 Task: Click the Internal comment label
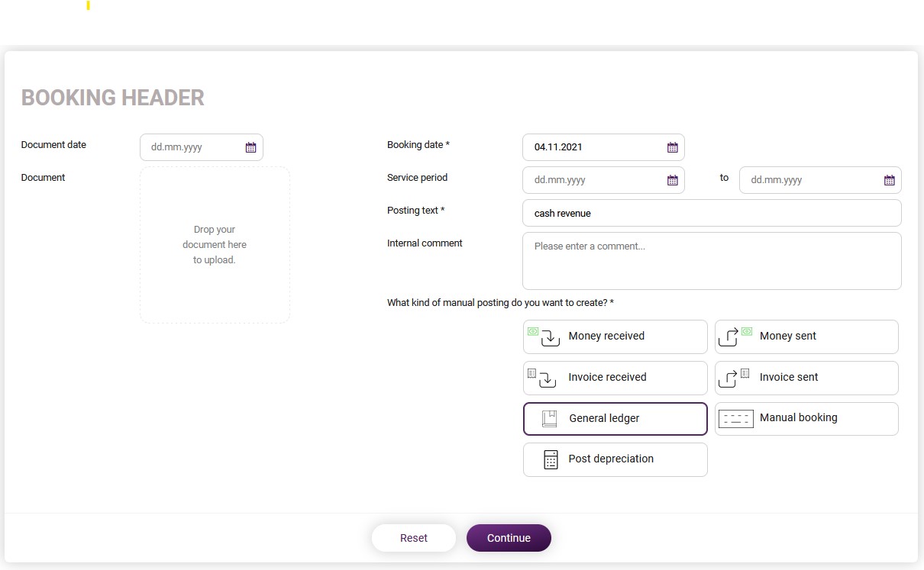click(425, 243)
